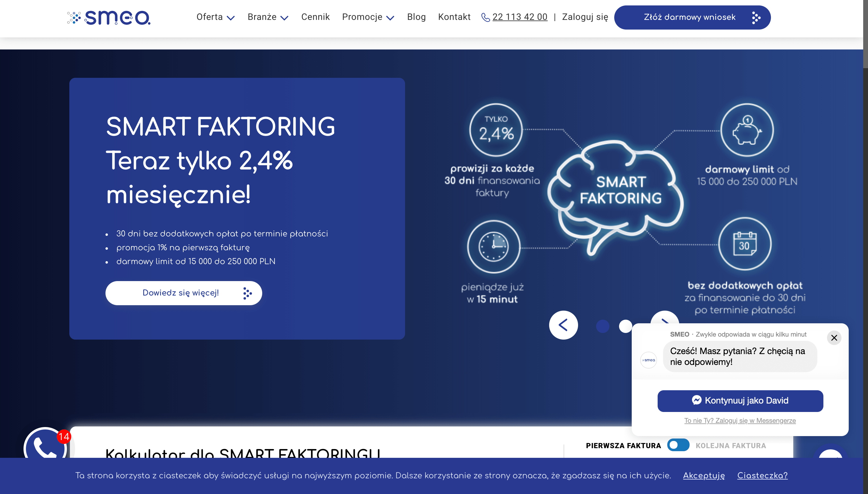Click the smeo avatar in the chat popup
The image size is (868, 494).
pyautogui.click(x=648, y=360)
